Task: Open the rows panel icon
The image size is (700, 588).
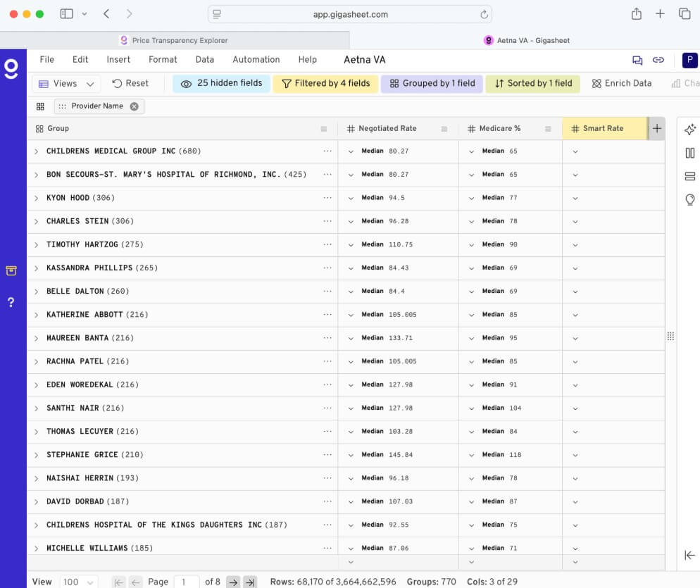Action: (x=689, y=176)
